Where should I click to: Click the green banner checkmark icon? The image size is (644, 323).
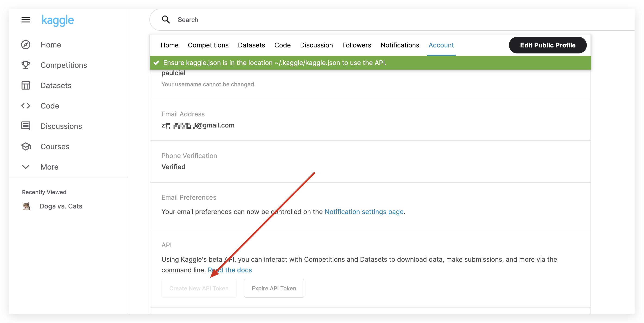pos(156,63)
